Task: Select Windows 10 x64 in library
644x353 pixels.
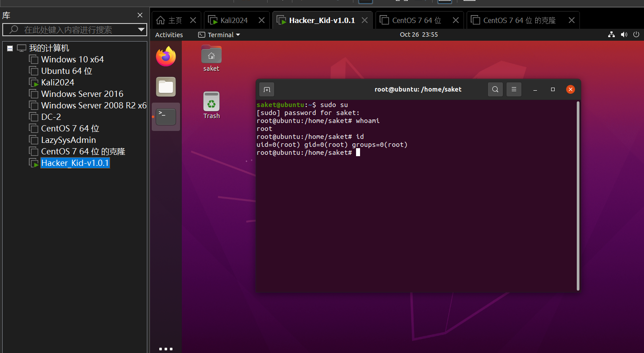Action: 73,59
